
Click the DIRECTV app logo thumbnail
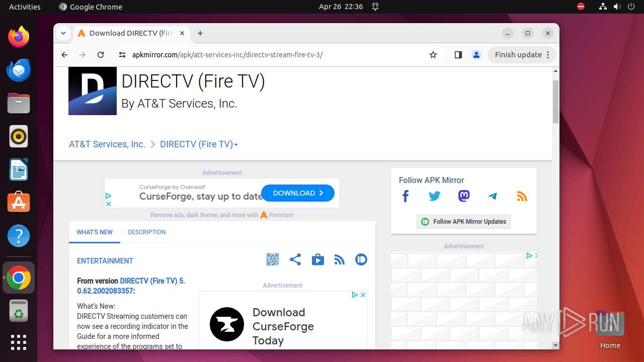tap(93, 91)
